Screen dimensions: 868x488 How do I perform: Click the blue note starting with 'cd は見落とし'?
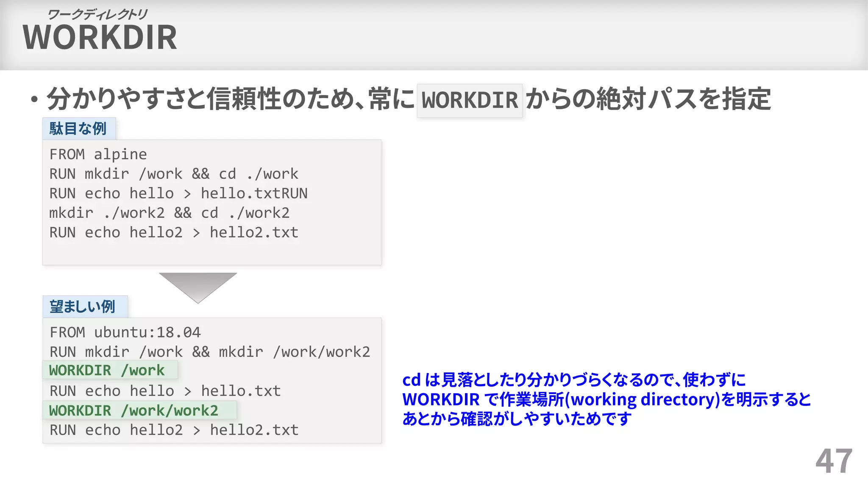(574, 380)
